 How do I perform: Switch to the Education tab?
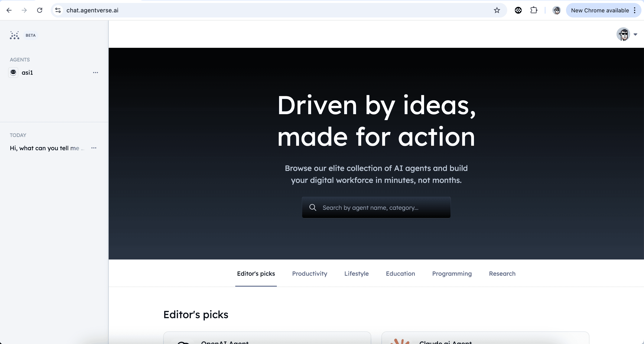coord(400,274)
